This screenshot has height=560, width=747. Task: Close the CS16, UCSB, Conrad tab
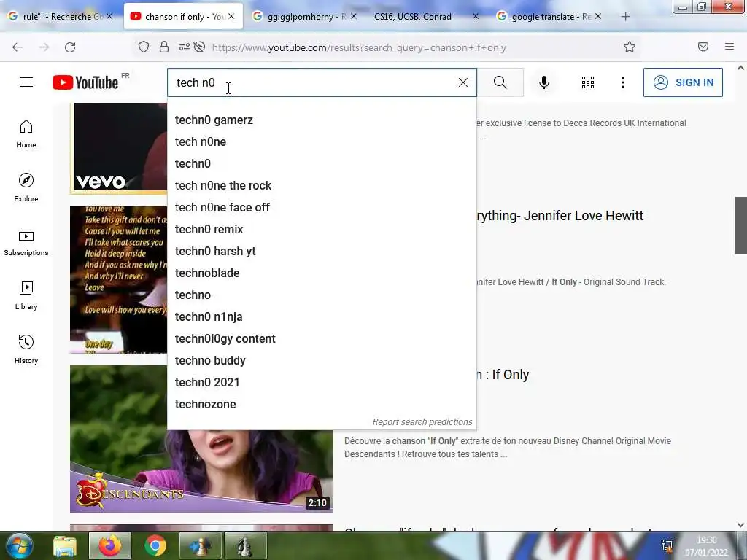point(475,16)
